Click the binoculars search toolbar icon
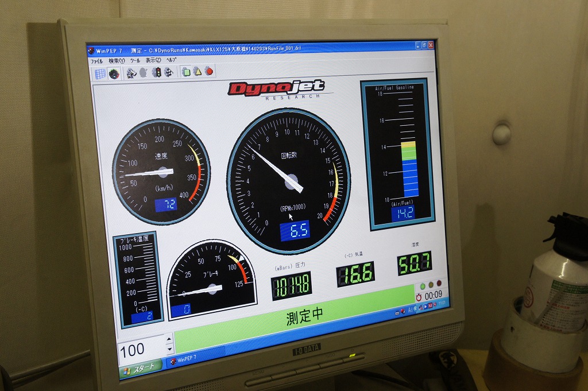This screenshot has height=391, width=588. pos(131,73)
